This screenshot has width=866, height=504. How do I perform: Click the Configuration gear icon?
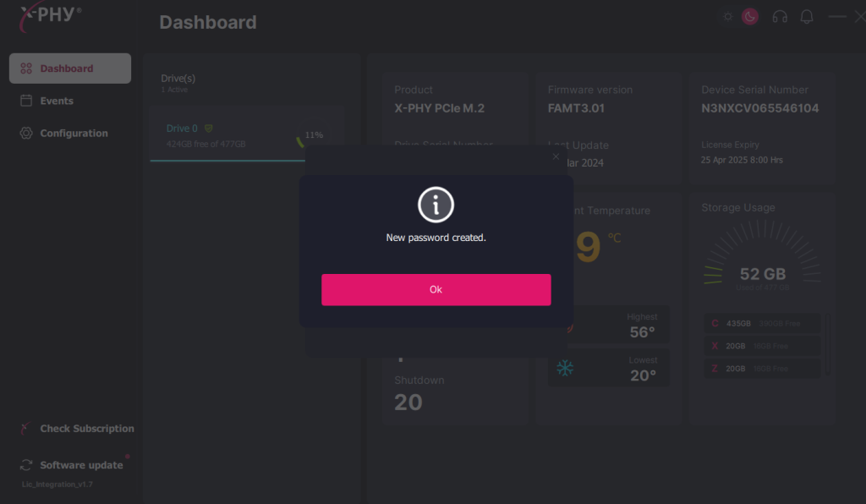click(26, 133)
